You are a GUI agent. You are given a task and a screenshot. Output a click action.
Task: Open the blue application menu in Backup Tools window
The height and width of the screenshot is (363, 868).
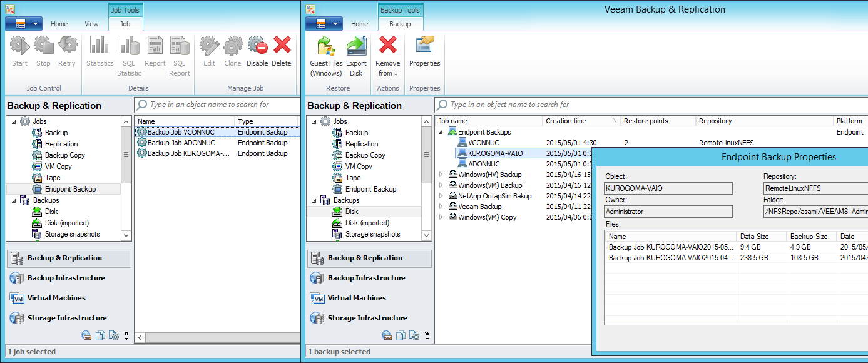click(x=324, y=24)
